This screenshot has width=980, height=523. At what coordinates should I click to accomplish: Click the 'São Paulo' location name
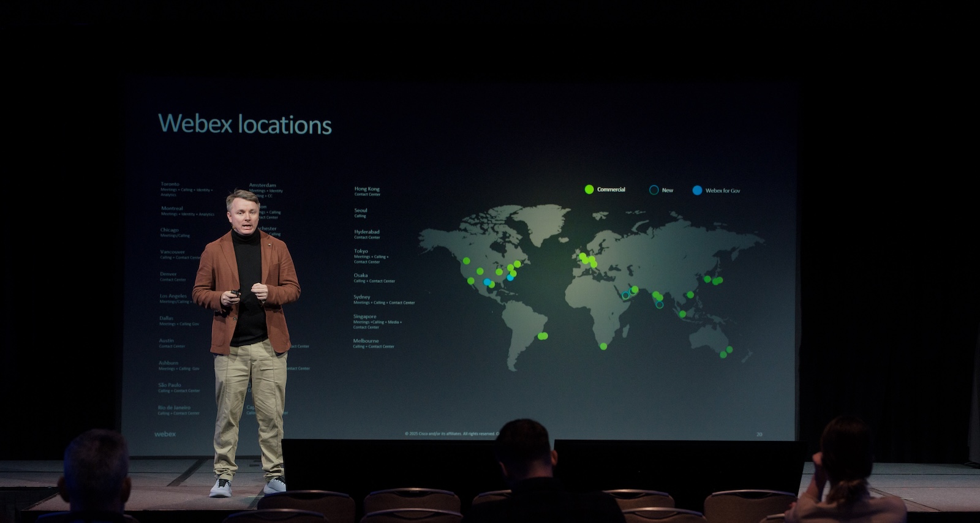pos(170,385)
